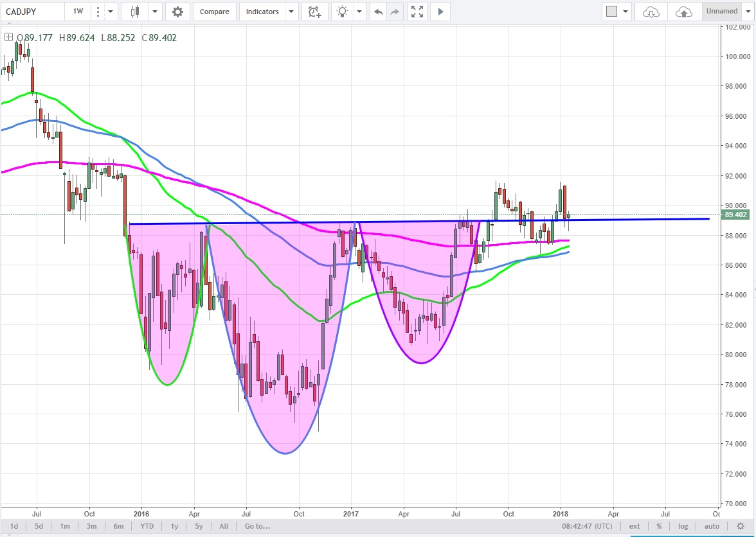
Task: Create a new alert with alarm icon
Action: pyautogui.click(x=314, y=12)
